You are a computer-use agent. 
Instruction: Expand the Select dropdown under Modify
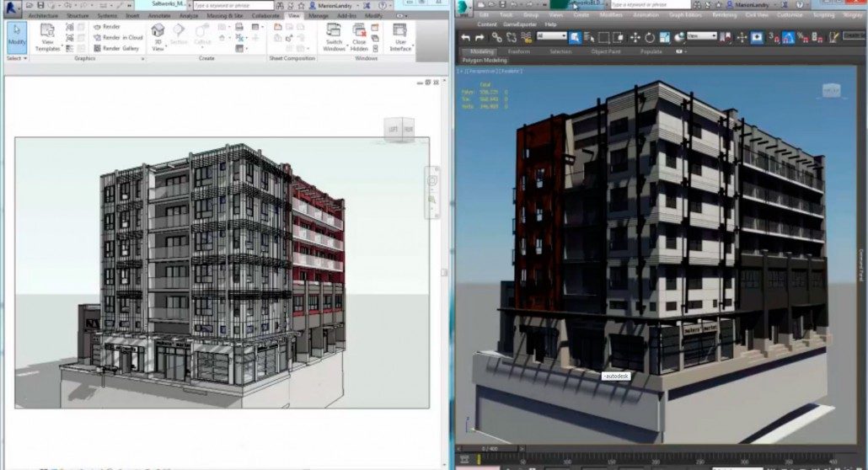17,58
